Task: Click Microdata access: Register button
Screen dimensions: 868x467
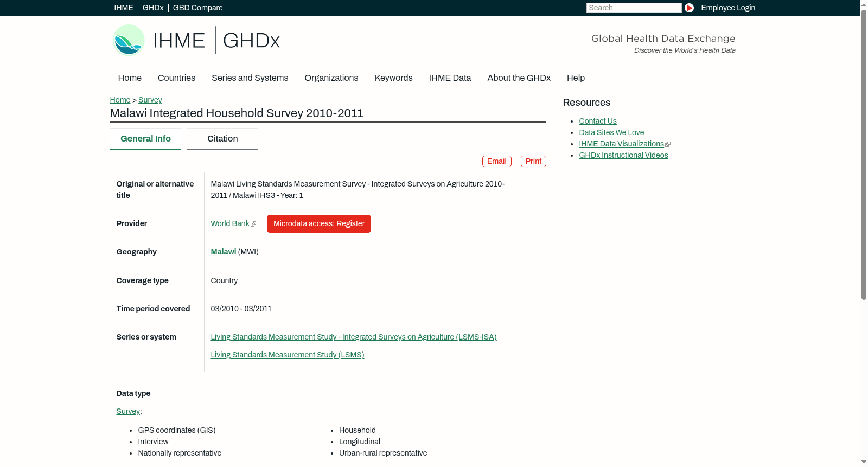Action: 319,223
